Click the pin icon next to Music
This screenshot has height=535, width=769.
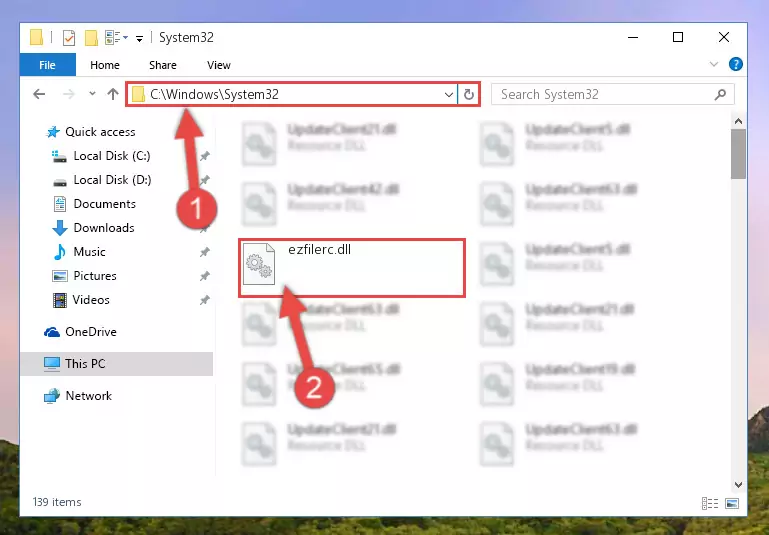pos(205,252)
